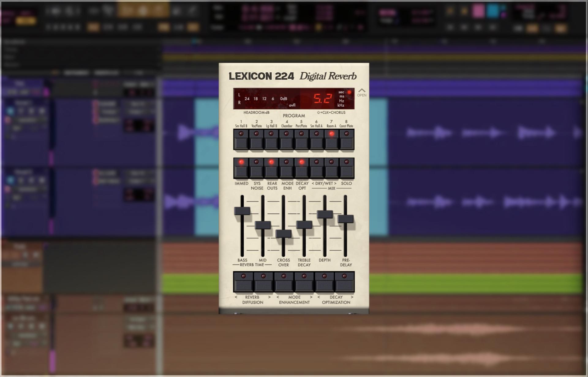Image resolution: width=588 pixels, height=377 pixels.
Task: Click the MID reverb time slider handle
Action: [263, 225]
